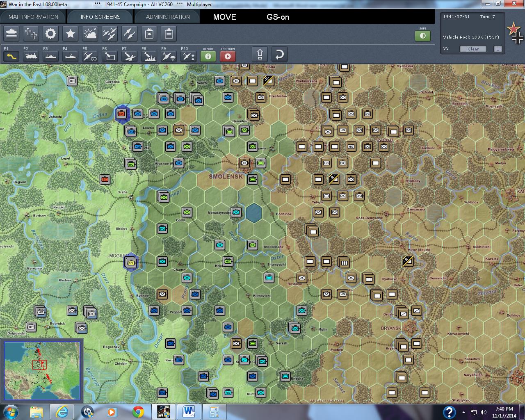Select F3 naval transport mode

click(x=51, y=56)
